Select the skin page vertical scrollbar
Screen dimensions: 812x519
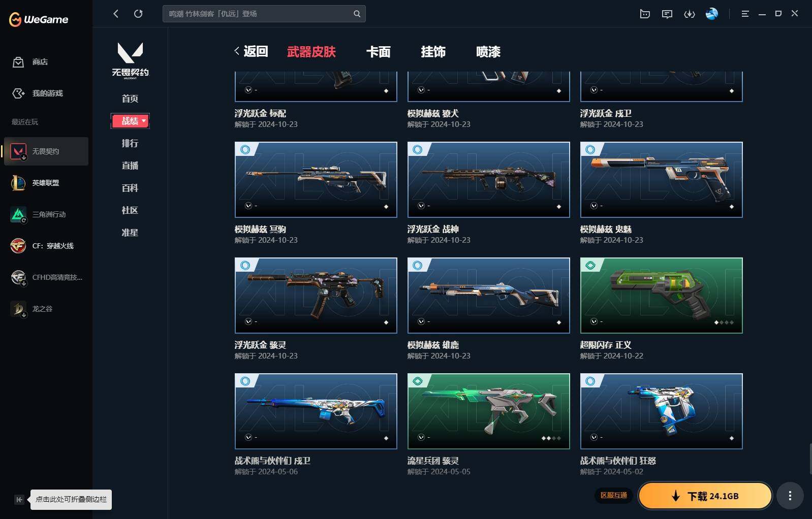coord(810,459)
